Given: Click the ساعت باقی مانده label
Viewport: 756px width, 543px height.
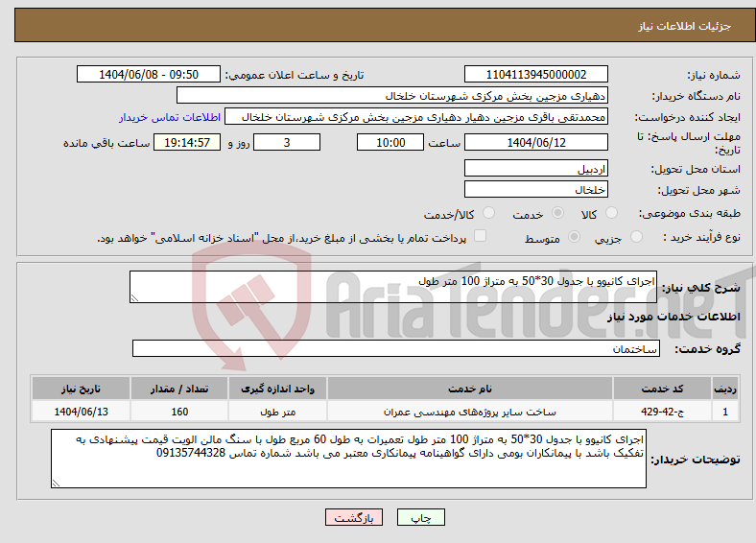Looking at the screenshot, I should 106,143.
